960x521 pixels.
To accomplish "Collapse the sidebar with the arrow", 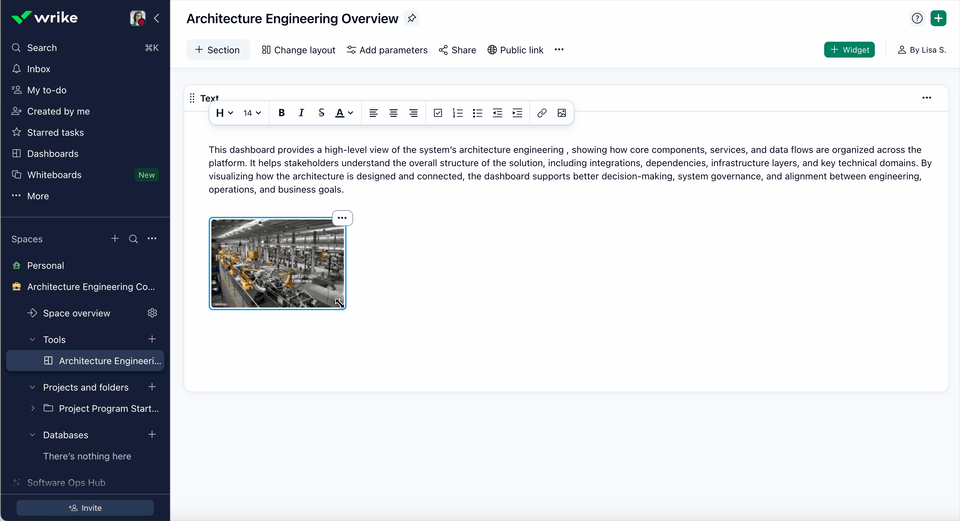I will pyautogui.click(x=157, y=18).
